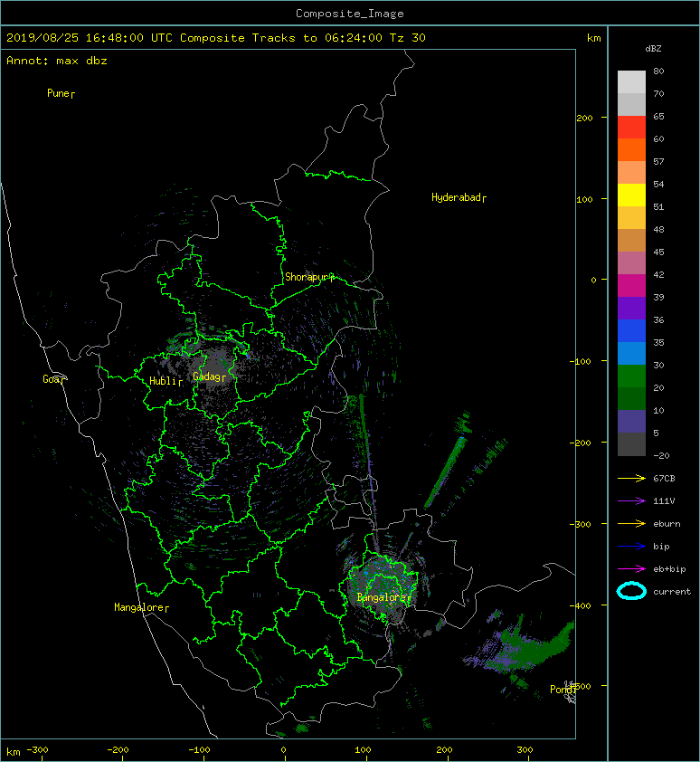Screen dimensions: 700x762
Task: Click the 'eburn' legend label
Action: pos(667,524)
